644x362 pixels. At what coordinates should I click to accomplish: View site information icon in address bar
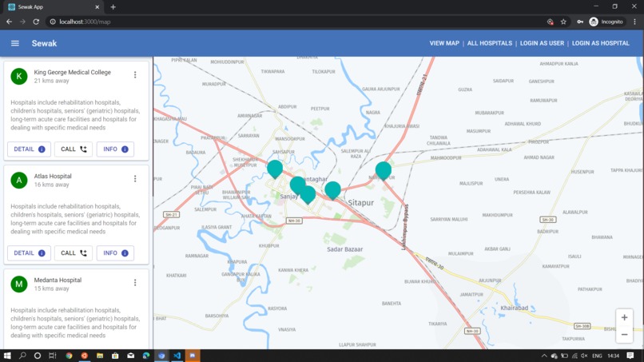pyautogui.click(x=53, y=22)
